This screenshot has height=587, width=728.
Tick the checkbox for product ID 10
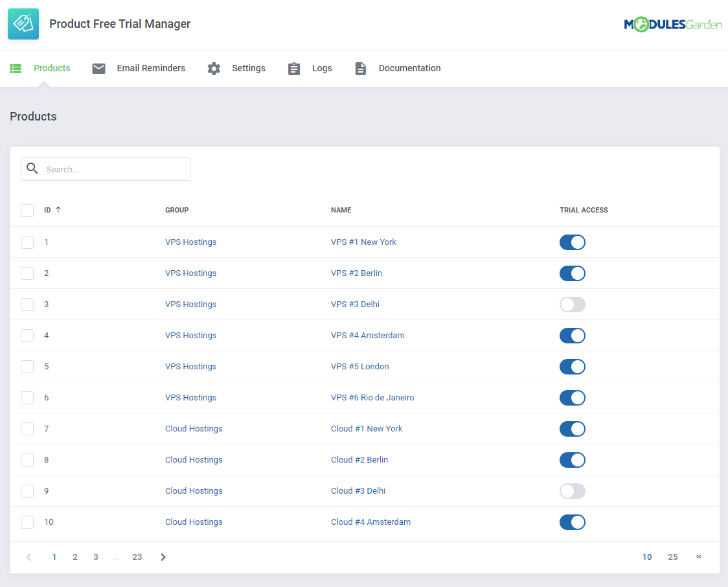pyautogui.click(x=27, y=522)
